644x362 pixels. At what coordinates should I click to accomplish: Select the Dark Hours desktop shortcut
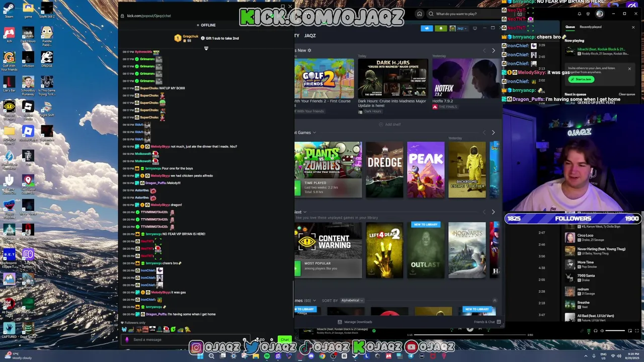pos(28,35)
